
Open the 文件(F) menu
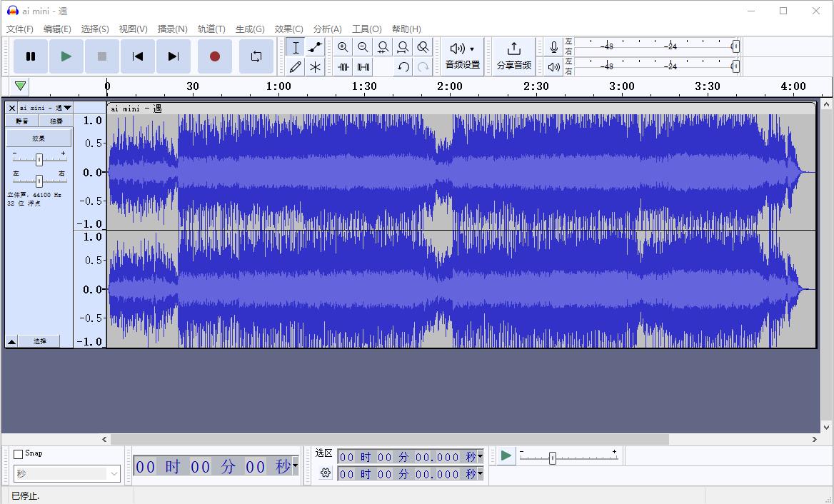point(20,29)
